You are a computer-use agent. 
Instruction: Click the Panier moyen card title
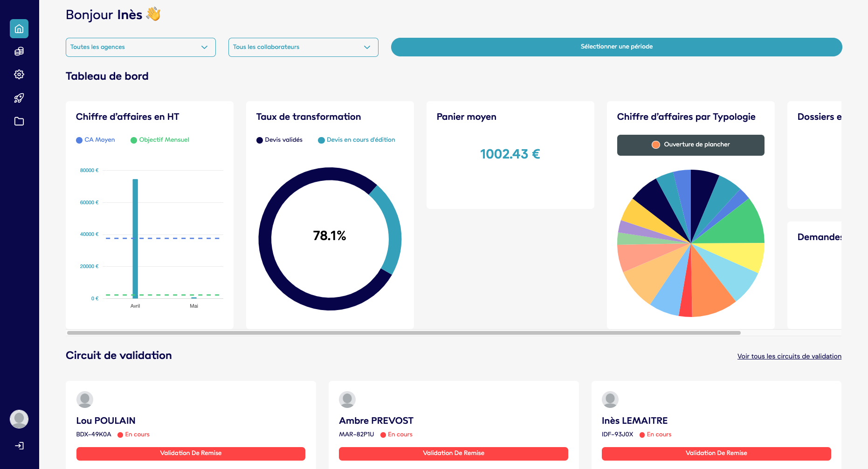click(x=467, y=117)
